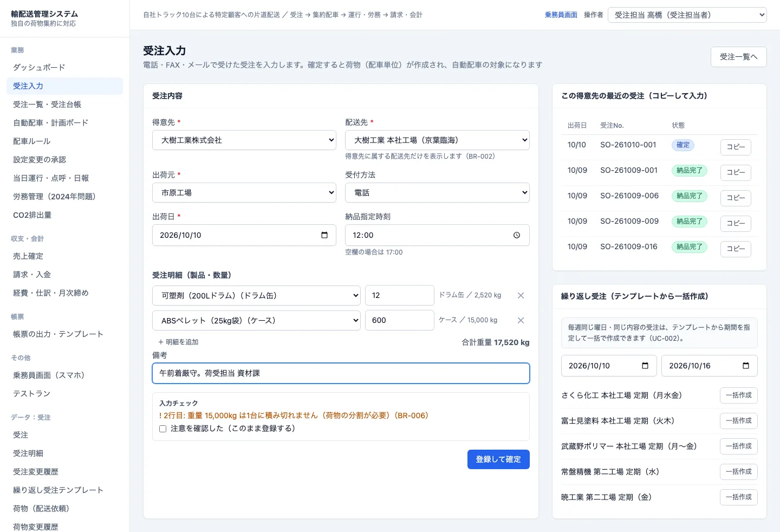Viewport: 780px width, 532px height.
Task: Open the 得意先 customer dropdown
Action: click(244, 140)
